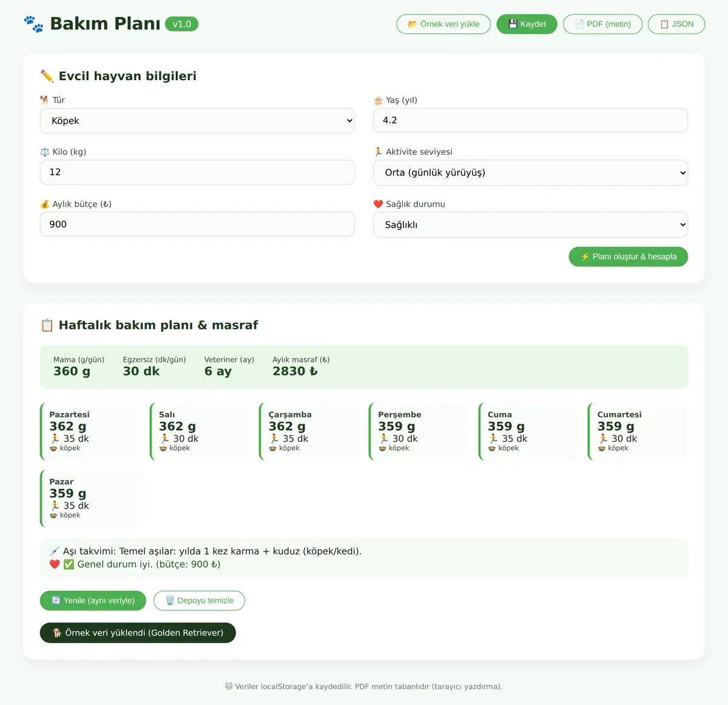Click the dog icon next to Tür label
The image size is (728, 705).
44,100
